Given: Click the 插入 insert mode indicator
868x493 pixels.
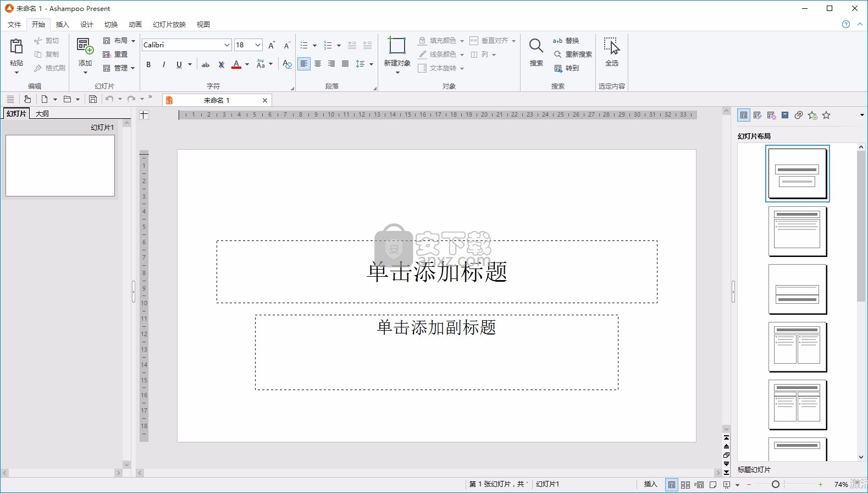Looking at the screenshot, I should click(650, 484).
